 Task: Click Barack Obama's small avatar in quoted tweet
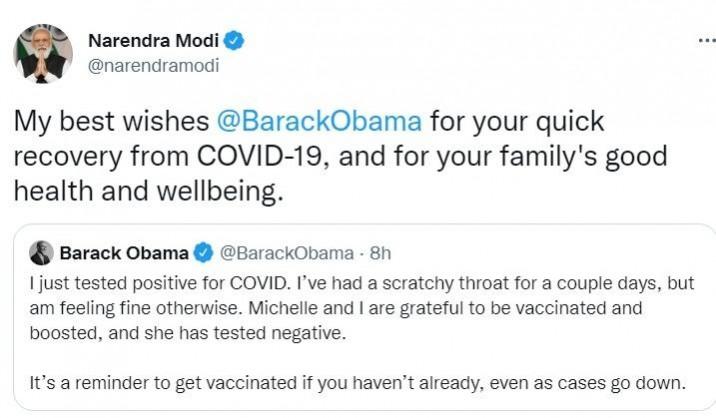41,252
